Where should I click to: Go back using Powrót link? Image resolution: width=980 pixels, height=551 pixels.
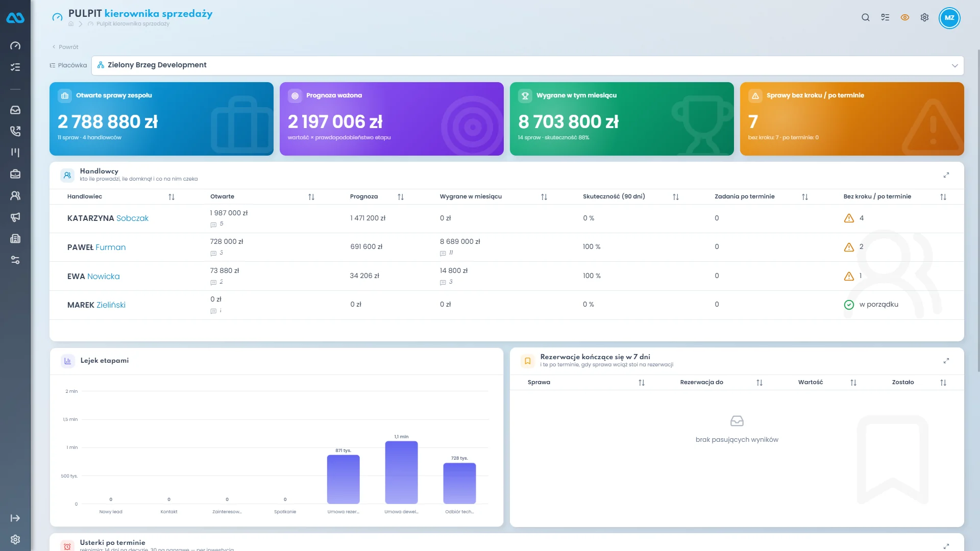click(65, 47)
